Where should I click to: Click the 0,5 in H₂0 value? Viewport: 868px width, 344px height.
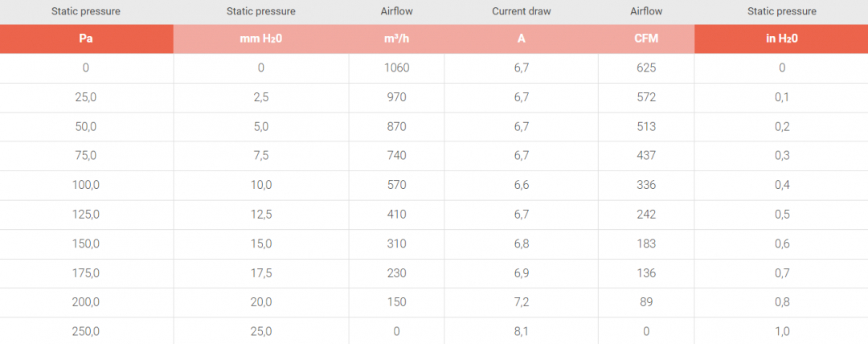click(781, 215)
